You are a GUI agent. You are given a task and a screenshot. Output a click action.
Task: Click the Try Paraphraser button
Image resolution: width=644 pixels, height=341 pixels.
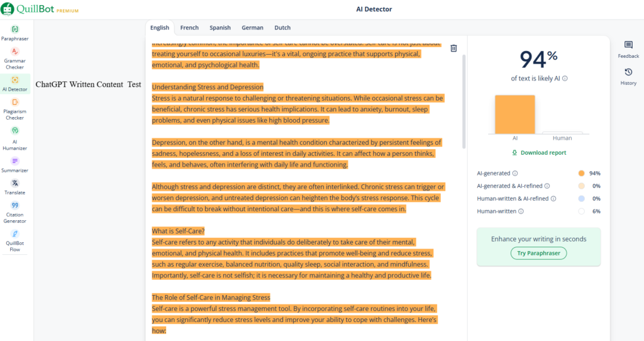538,253
